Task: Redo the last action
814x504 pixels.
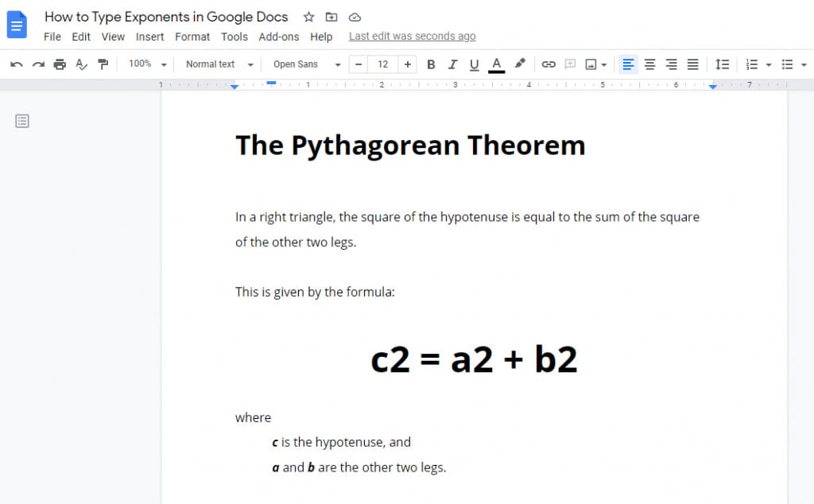Action: point(38,64)
